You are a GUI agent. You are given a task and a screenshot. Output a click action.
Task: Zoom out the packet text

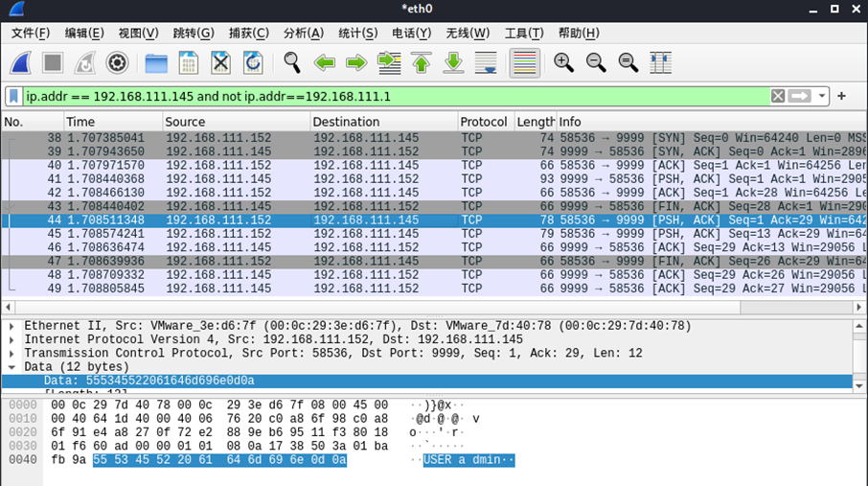point(596,62)
